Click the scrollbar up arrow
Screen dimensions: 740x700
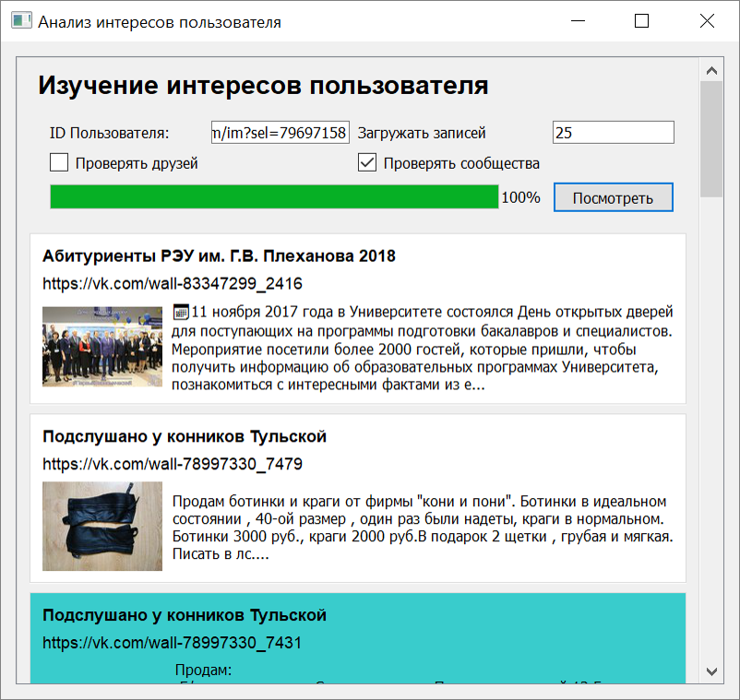pyautogui.click(x=710, y=68)
